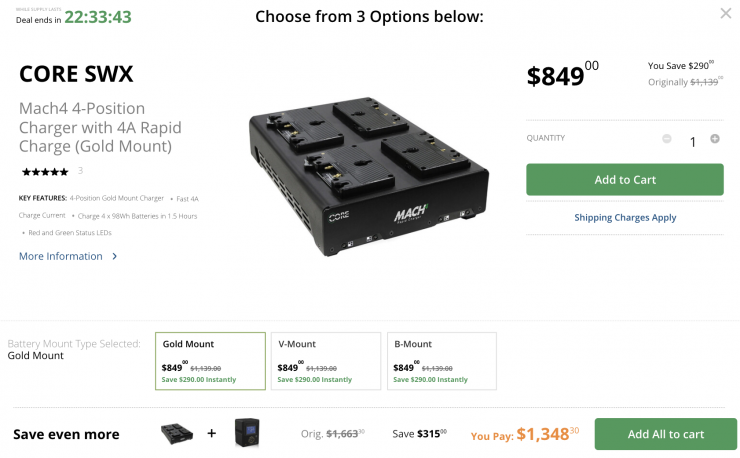740x458 pixels.
Task: Click the five-star rating icons
Action: click(x=44, y=171)
